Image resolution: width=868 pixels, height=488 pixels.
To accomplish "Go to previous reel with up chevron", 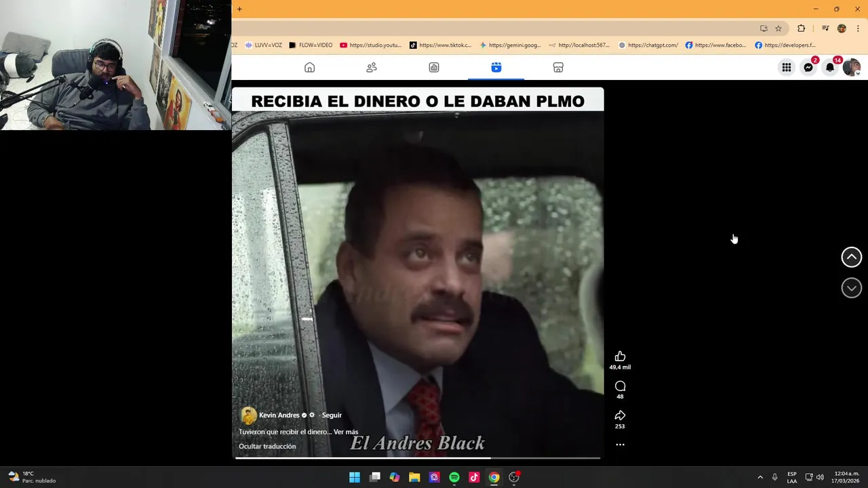I will pos(852,257).
